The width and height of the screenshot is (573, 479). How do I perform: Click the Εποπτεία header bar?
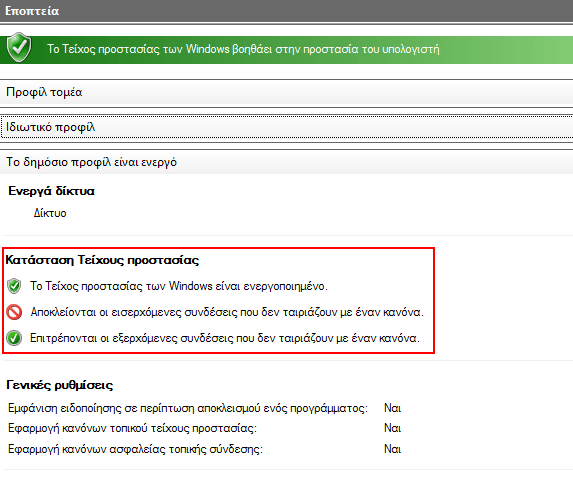click(x=286, y=11)
